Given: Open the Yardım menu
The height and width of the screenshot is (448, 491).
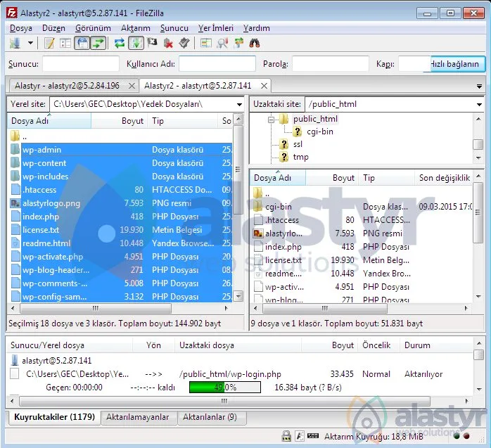Looking at the screenshot, I should (257, 28).
